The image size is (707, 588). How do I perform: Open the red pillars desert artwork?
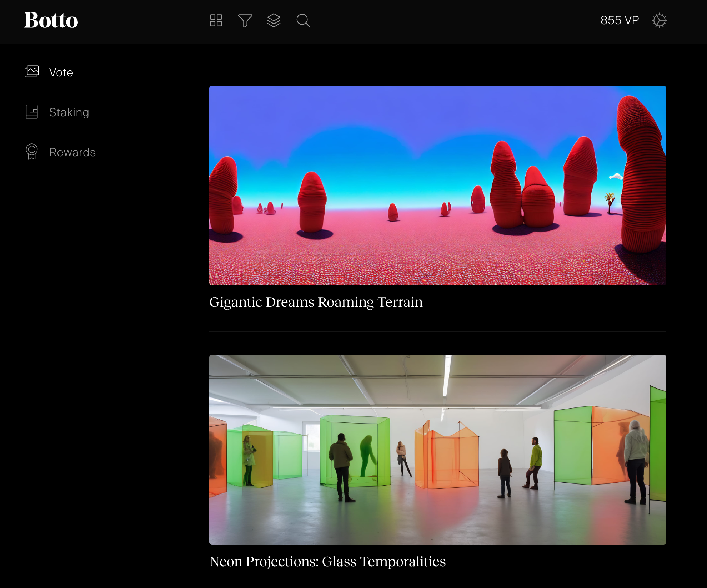coord(438,186)
